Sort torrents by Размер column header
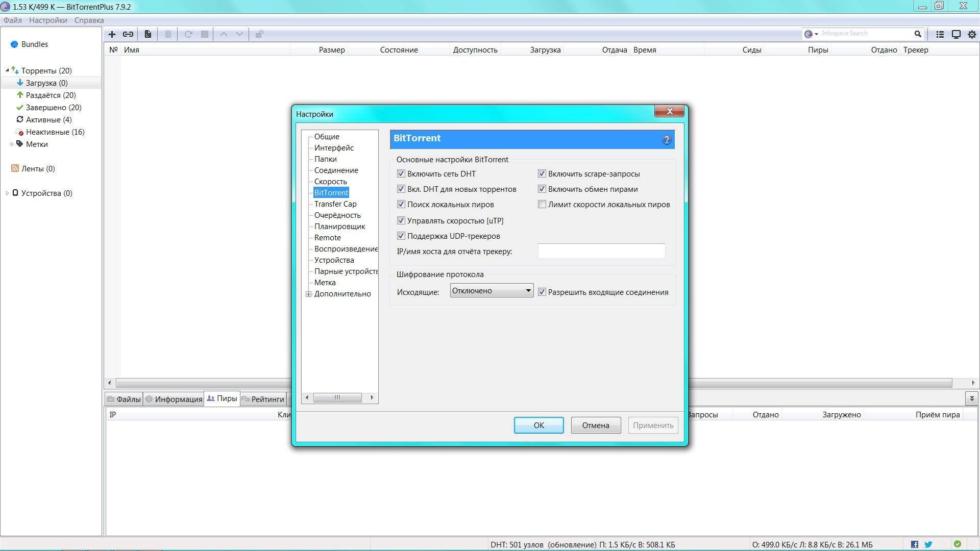The width and height of the screenshot is (980, 551). (332, 50)
